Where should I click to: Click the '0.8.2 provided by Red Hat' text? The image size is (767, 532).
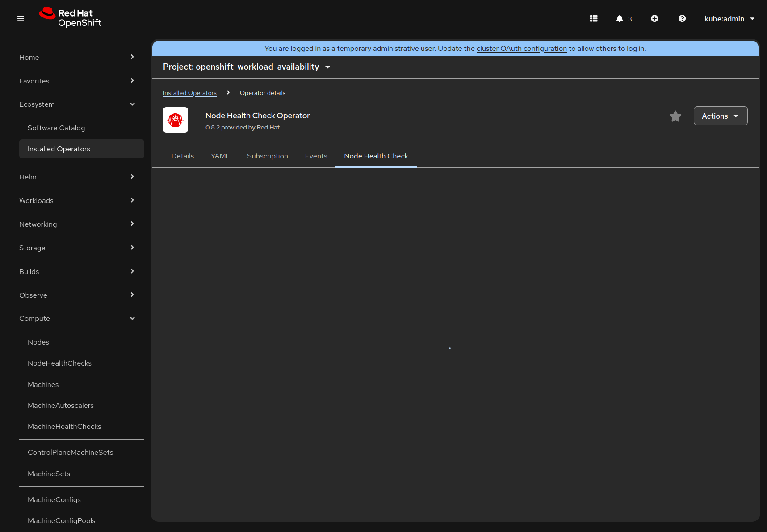click(243, 128)
